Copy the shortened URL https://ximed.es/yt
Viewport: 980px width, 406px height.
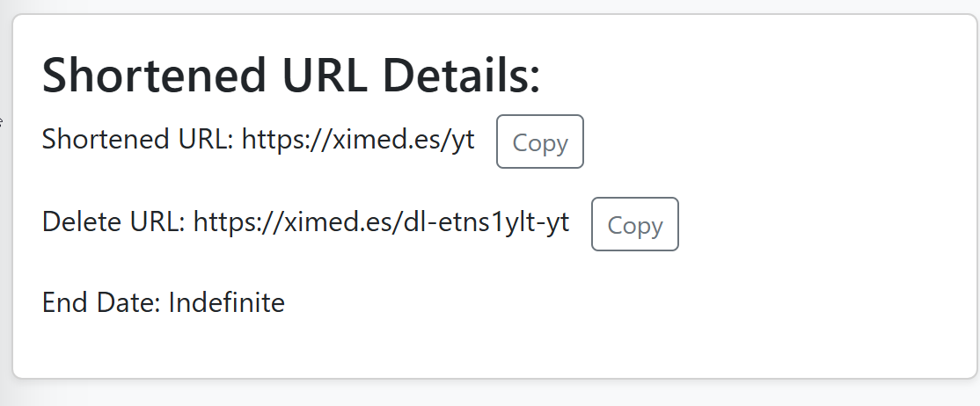pos(539,141)
